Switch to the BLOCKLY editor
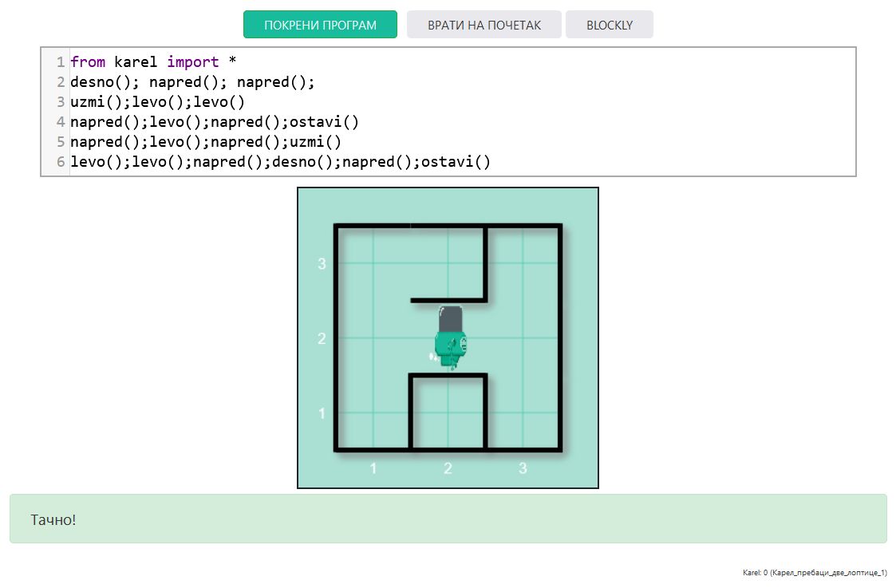The height and width of the screenshot is (588, 896). (x=609, y=25)
